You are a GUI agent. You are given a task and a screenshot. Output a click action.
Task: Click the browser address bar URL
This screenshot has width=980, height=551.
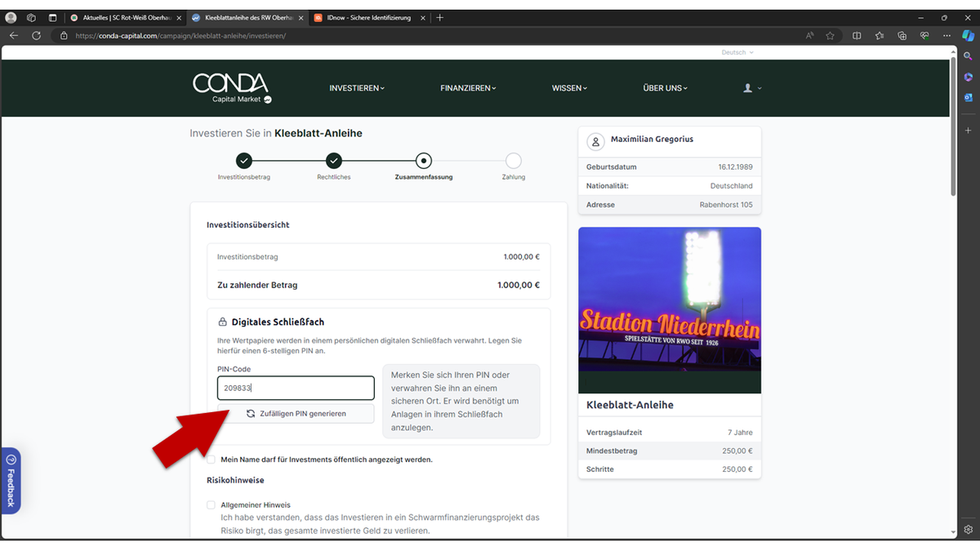point(180,36)
